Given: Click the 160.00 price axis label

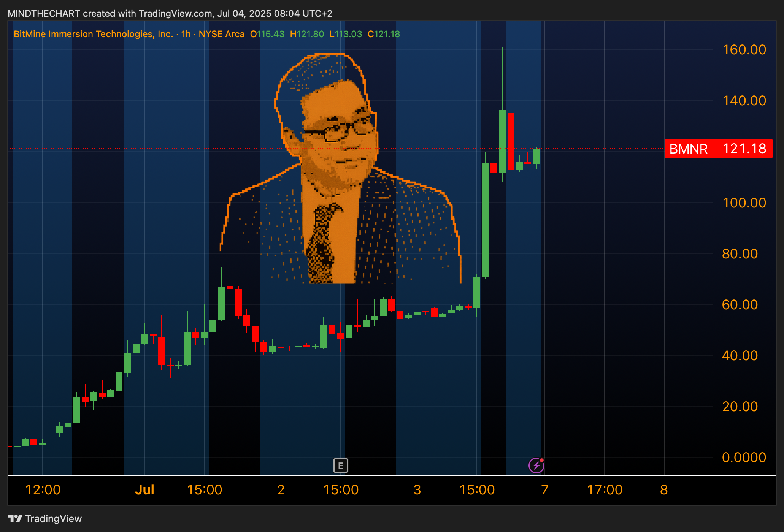Looking at the screenshot, I should (x=744, y=50).
